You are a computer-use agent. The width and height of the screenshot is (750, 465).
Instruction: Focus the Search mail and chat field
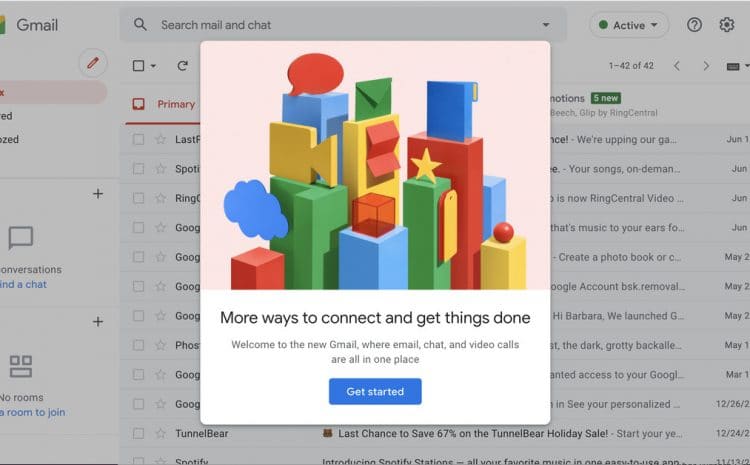point(343,25)
